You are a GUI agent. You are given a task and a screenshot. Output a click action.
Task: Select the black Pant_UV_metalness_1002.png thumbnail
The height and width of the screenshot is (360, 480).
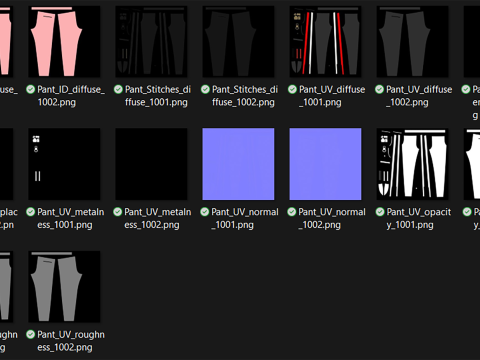point(151,164)
